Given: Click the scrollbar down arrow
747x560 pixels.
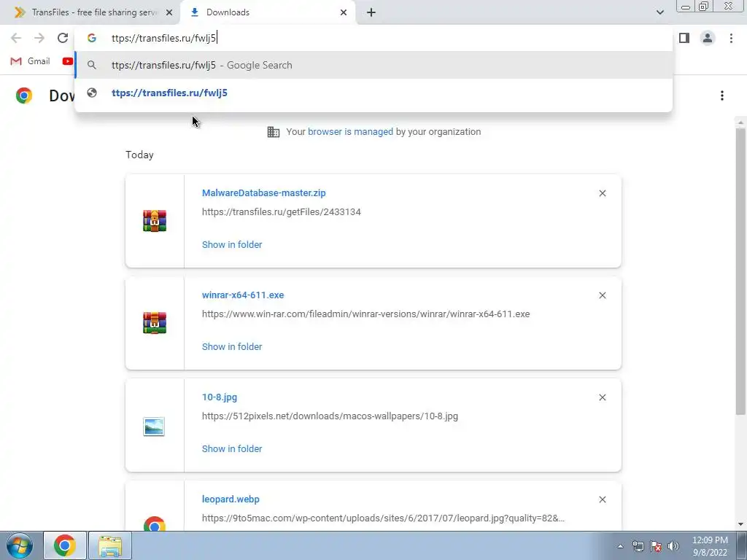Looking at the screenshot, I should [x=740, y=524].
